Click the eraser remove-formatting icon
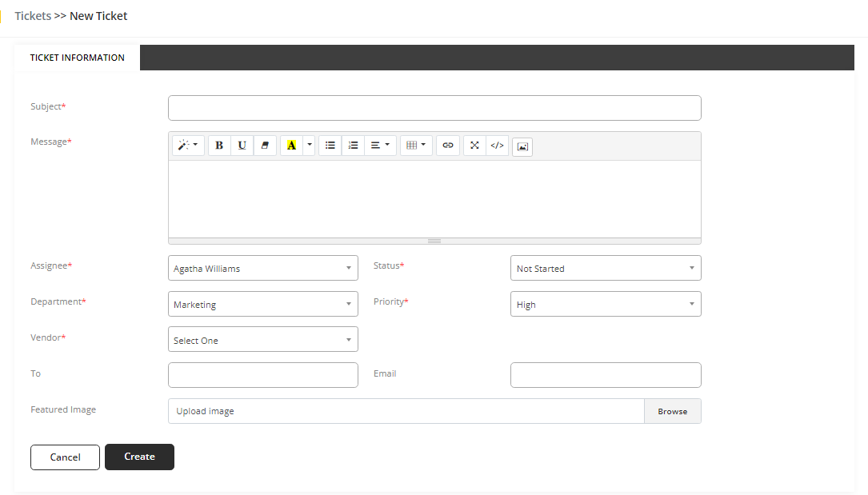This screenshot has height=495, width=868. (x=265, y=146)
